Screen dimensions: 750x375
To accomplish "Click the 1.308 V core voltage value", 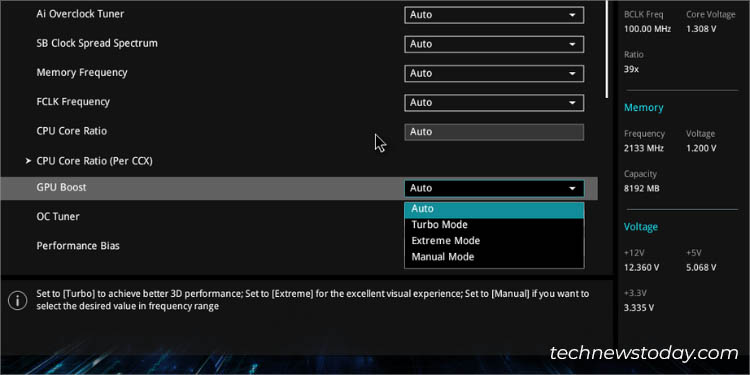I will point(701,29).
